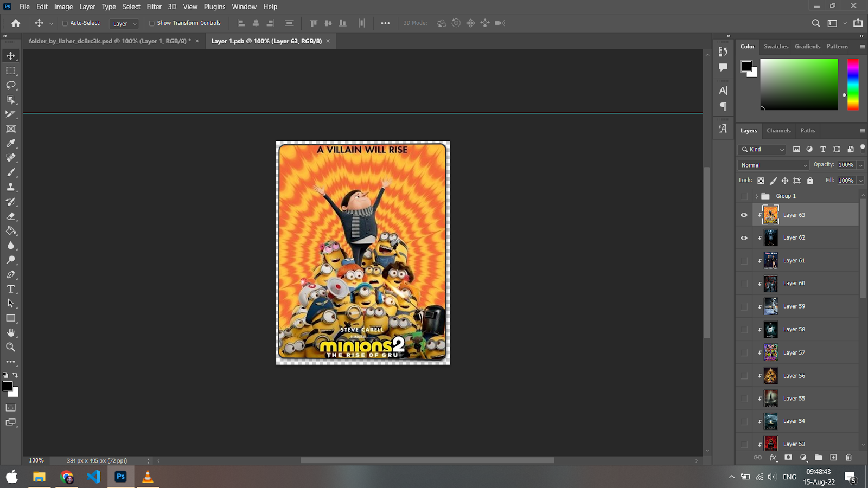Click the zoom level 100% field
This screenshot has width=868, height=488.
36,461
